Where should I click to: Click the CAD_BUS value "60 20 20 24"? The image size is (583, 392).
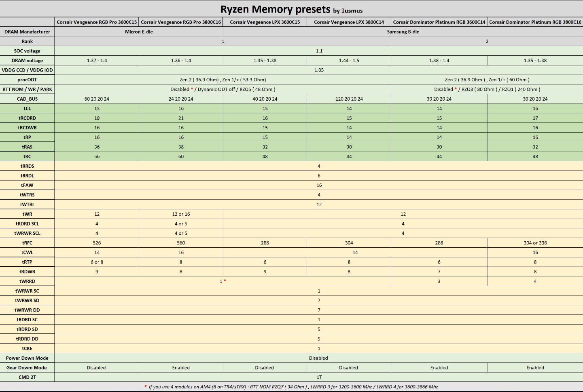click(x=97, y=99)
